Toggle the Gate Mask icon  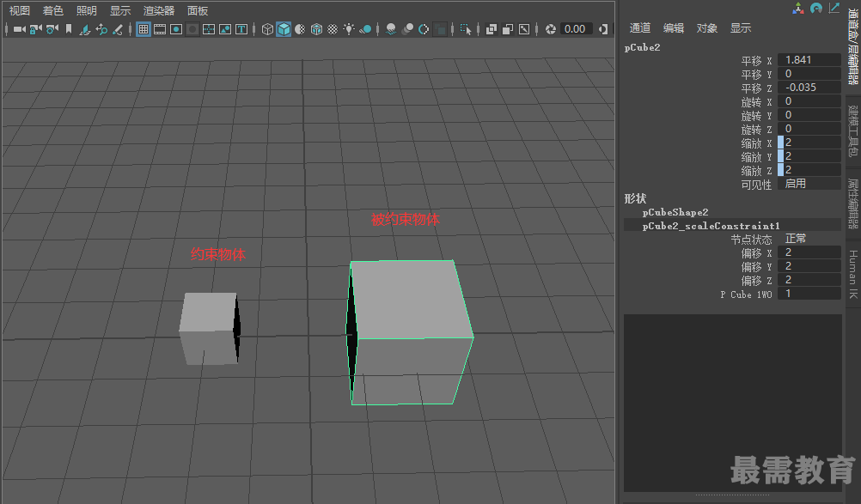tap(192, 29)
